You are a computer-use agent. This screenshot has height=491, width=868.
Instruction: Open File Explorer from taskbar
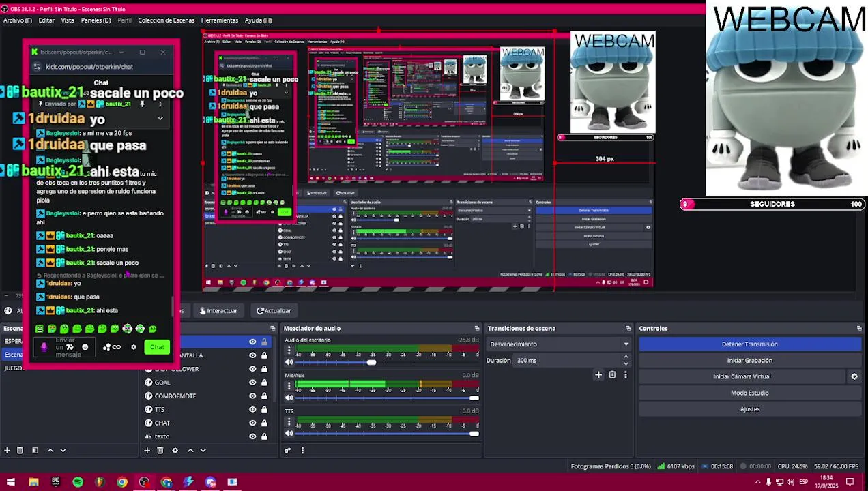[33, 482]
